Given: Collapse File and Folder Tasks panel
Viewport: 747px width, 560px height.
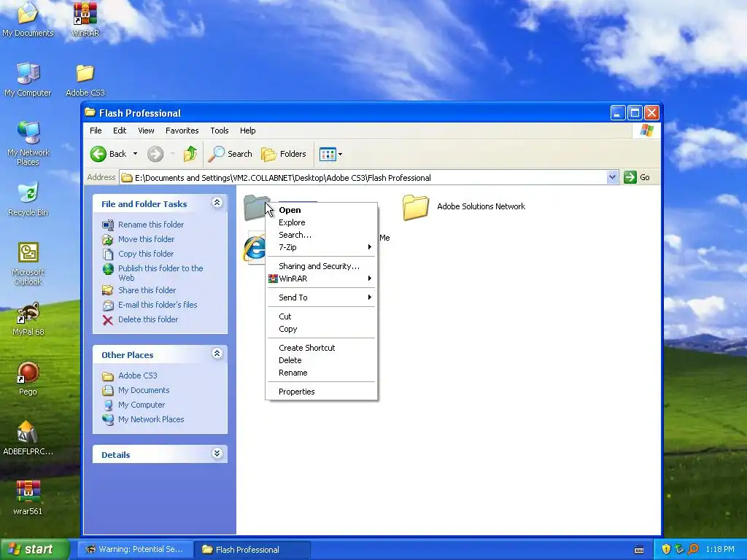Looking at the screenshot, I should point(217,203).
